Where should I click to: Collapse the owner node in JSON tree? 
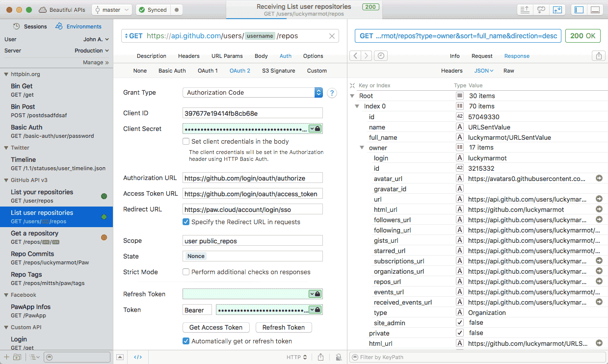tap(363, 148)
